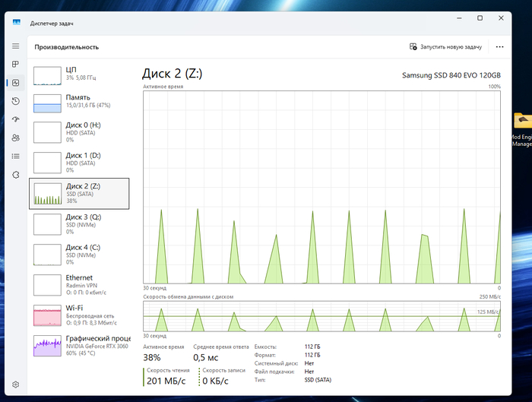Open the Details page list icon

pos(16,156)
